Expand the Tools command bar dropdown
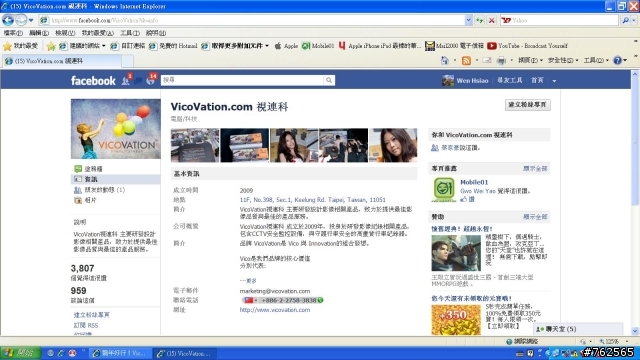Viewport: 640px width, 360px height. coord(596,60)
